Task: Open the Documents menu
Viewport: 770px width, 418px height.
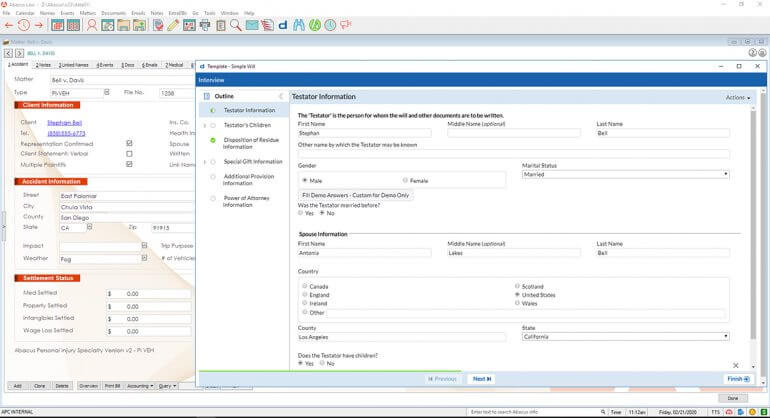Action: [113, 13]
